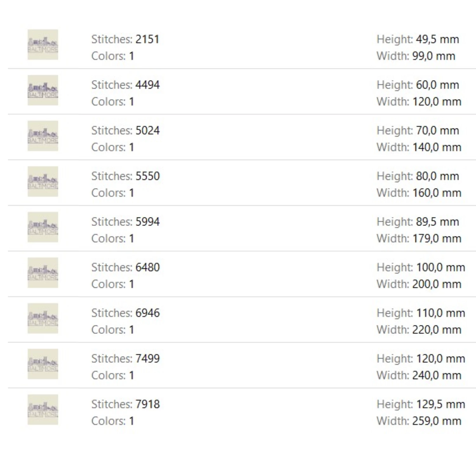Select the Height 120,0 mm entry
476x476 pixels.
(x=421, y=359)
